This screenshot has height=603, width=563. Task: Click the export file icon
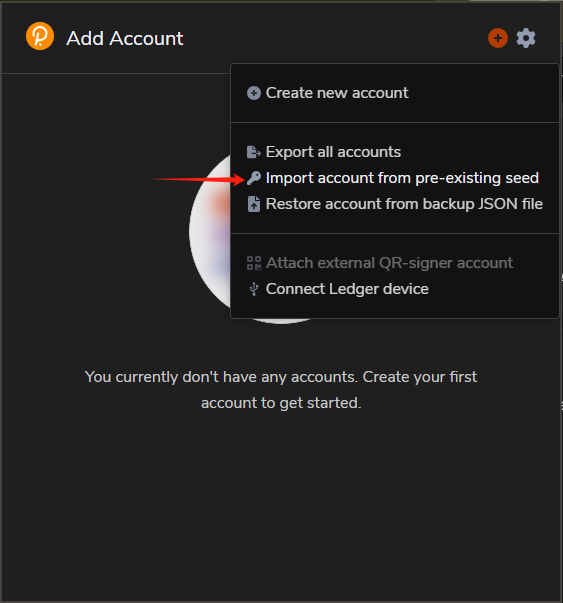tap(253, 152)
